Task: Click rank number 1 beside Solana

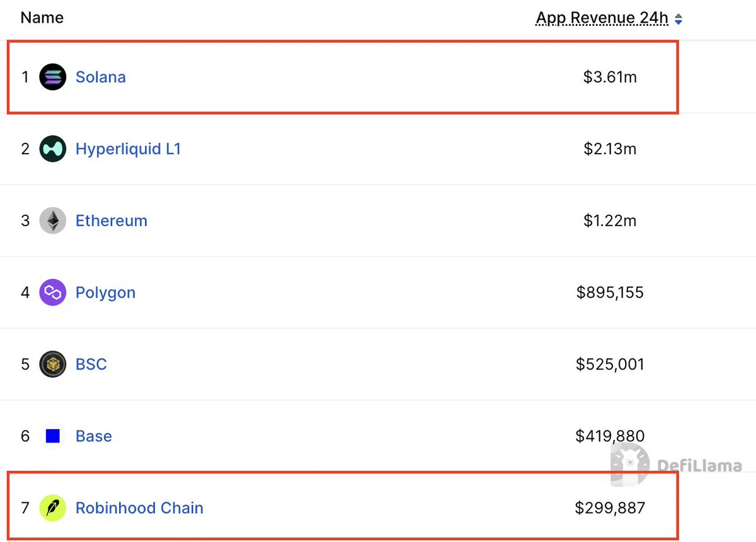Action: pos(25,77)
